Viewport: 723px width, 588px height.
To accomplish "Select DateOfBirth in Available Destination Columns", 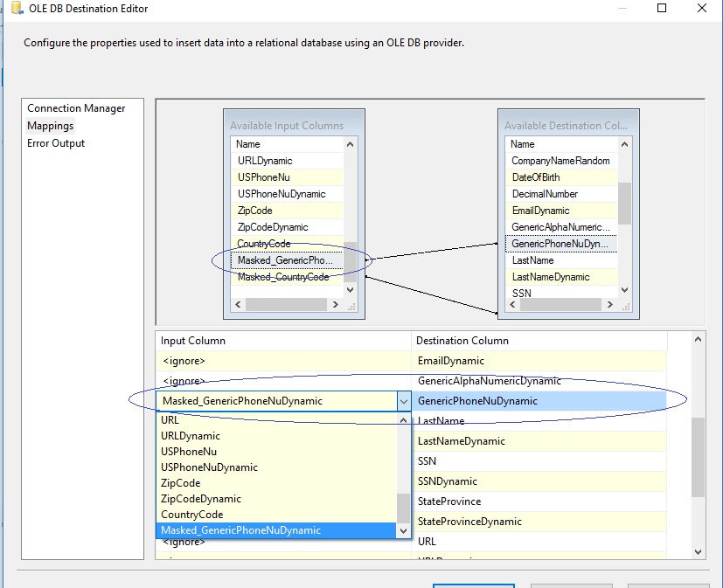I will coord(561,177).
